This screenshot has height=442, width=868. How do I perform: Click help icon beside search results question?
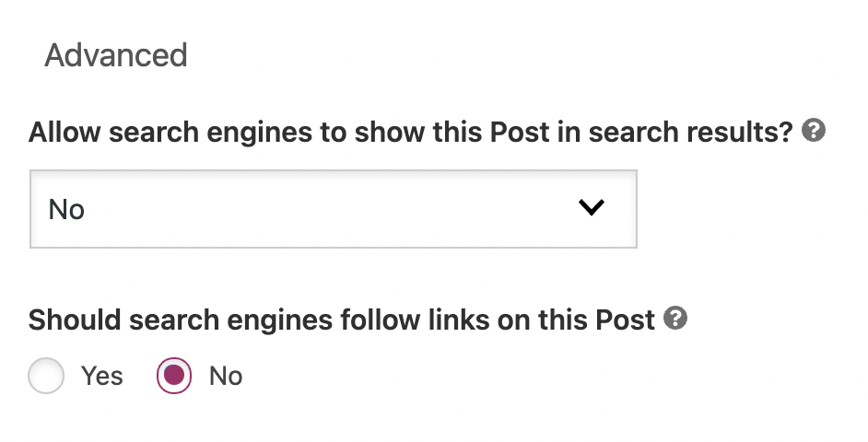coord(813,131)
